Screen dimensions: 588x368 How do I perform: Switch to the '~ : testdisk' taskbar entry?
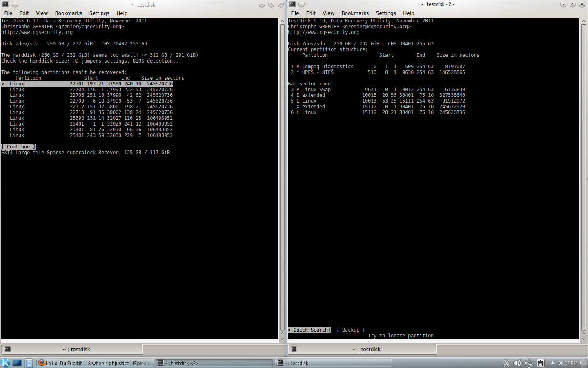[x=333, y=363]
